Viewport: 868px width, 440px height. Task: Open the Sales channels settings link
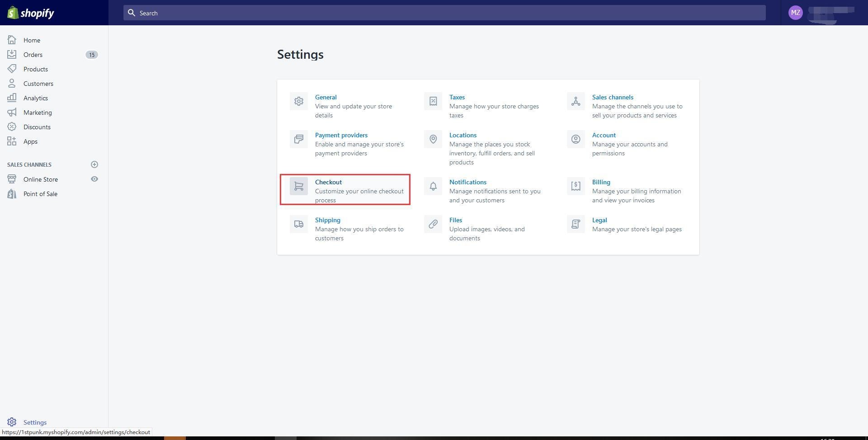point(613,97)
